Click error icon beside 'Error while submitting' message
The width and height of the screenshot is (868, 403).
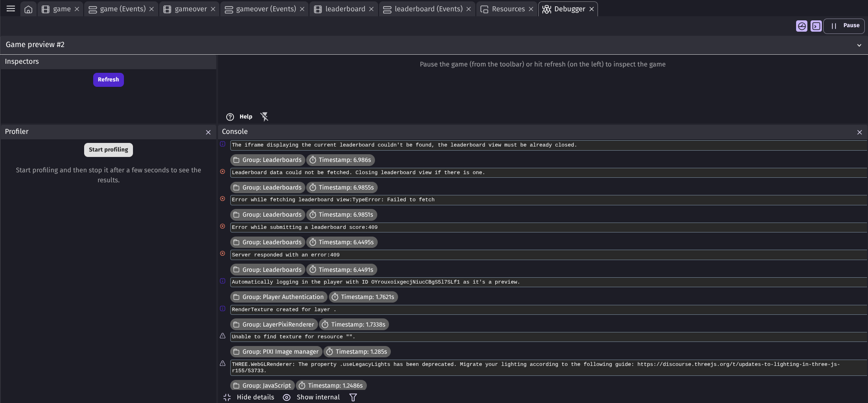[x=223, y=227]
